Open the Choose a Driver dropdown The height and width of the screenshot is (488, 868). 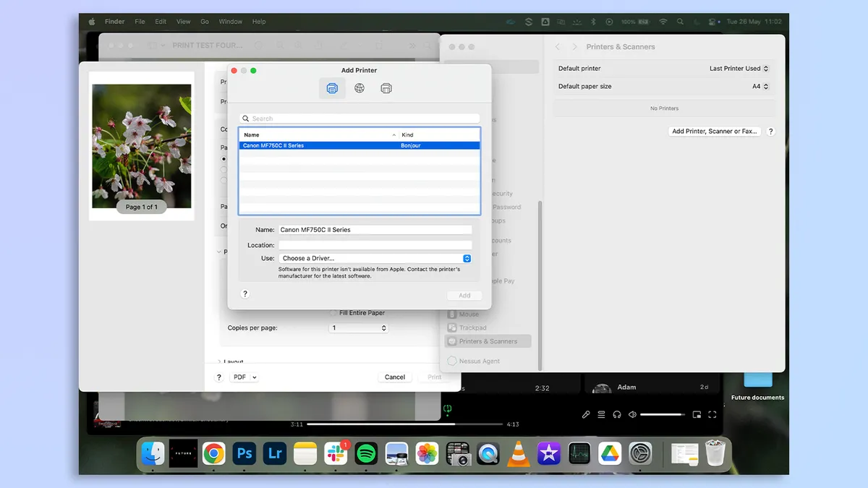pos(375,258)
